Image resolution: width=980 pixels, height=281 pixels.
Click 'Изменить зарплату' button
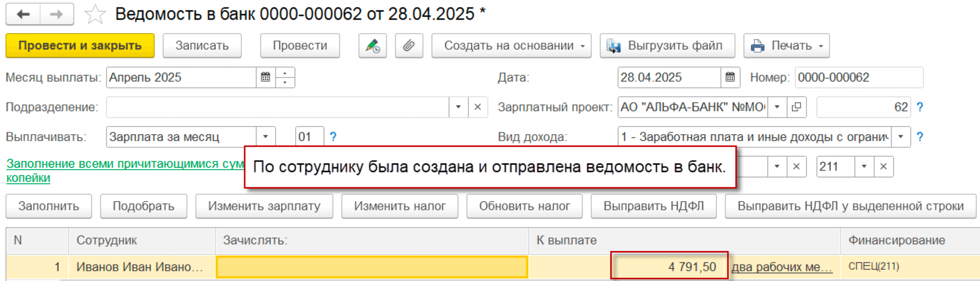[264, 206]
